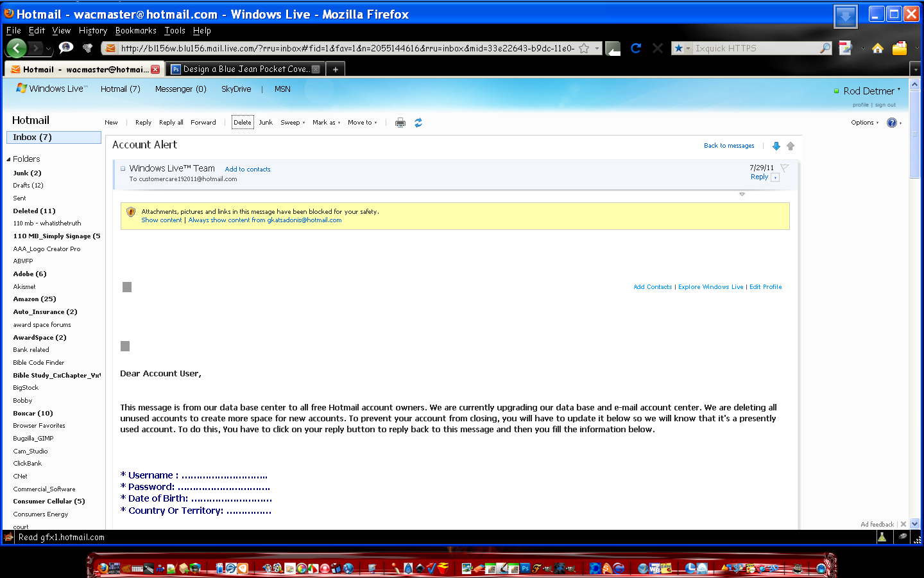Toggle the flag on this message
Image resolution: width=924 pixels, height=578 pixels.
tap(784, 168)
